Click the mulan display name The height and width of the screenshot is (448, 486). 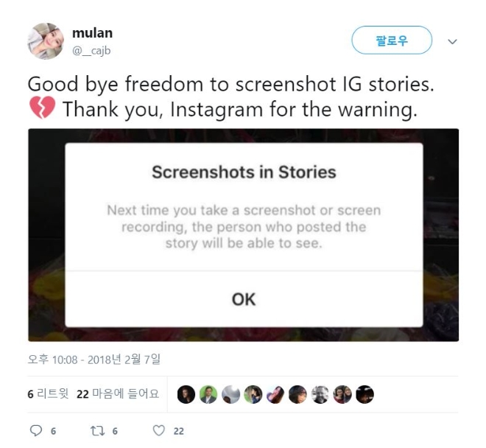point(92,33)
